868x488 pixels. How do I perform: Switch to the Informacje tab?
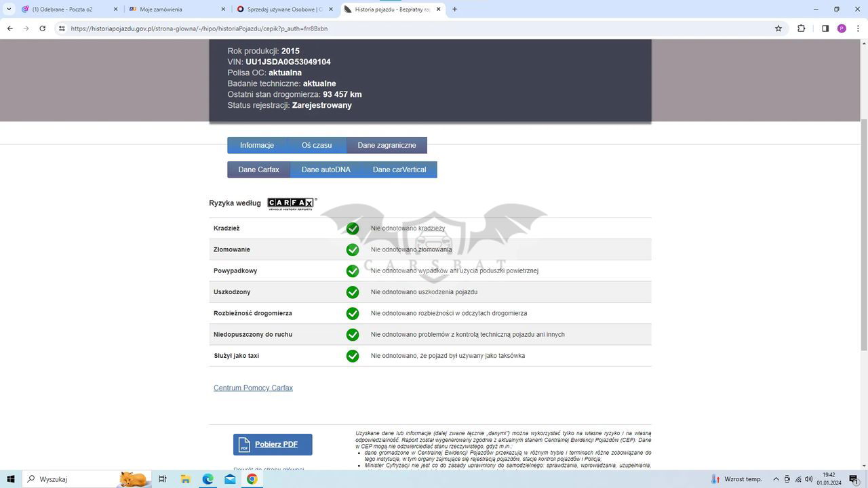click(256, 145)
